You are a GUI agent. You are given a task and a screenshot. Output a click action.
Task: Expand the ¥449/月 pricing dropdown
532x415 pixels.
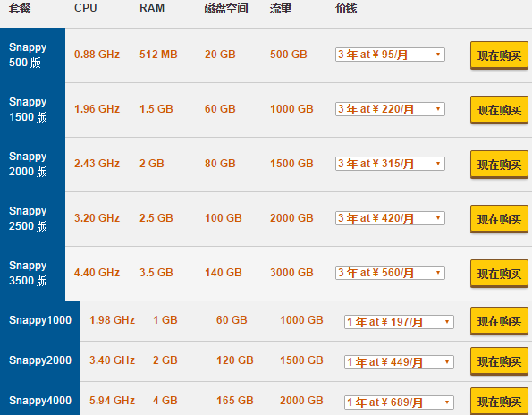[399, 362]
